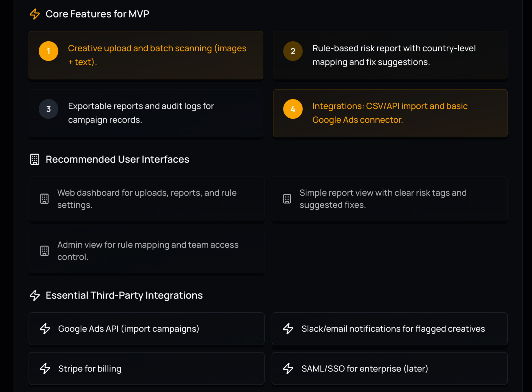Click lightning icon beside SAML/SSO for enterprise
The height and width of the screenshot is (392, 532).
pyautogui.click(x=288, y=368)
